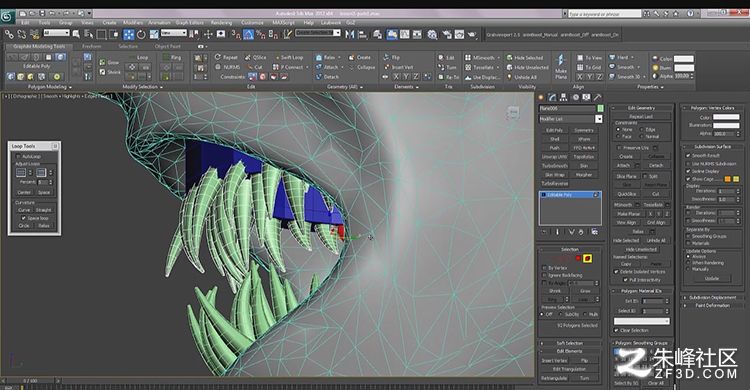Toggle AutoLoop checkbox in Loop Tools

click(19, 156)
